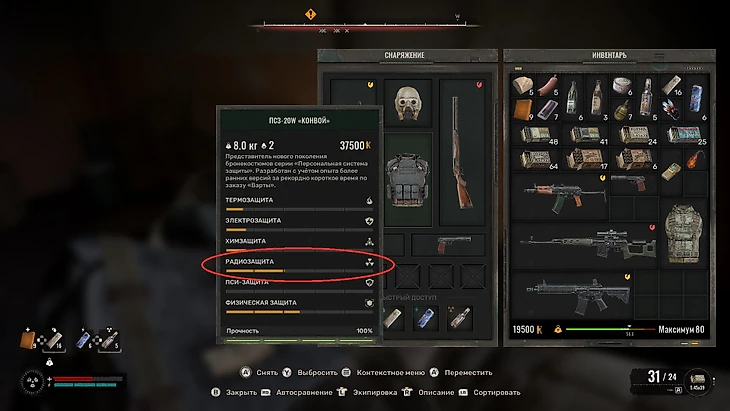Open the Инвентарь panel header

point(609,55)
